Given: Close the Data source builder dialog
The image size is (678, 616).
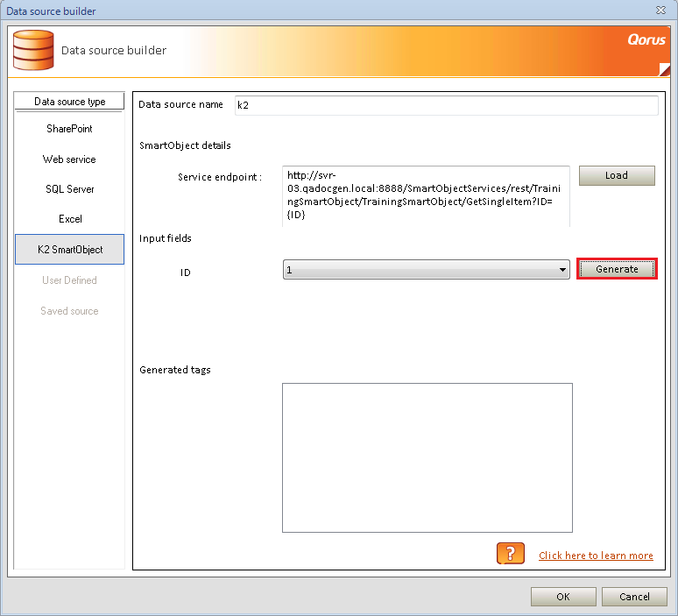Looking at the screenshot, I should pyautogui.click(x=660, y=10).
